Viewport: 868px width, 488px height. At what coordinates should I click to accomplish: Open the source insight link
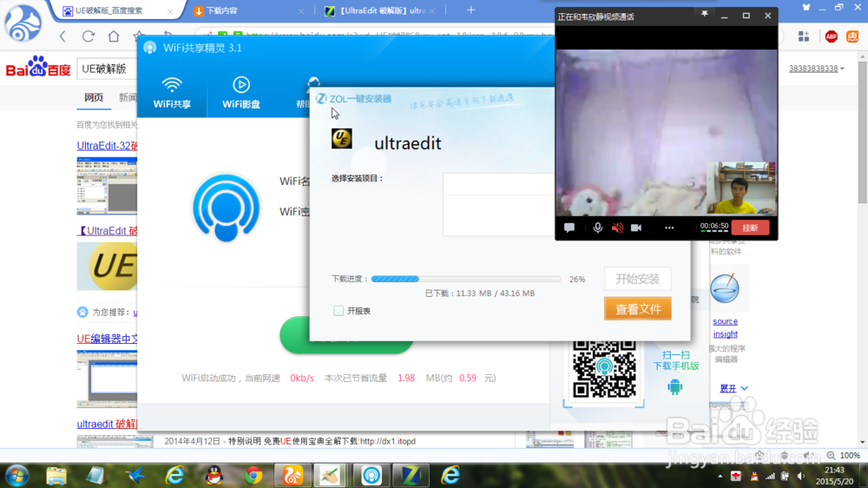pyautogui.click(x=725, y=327)
